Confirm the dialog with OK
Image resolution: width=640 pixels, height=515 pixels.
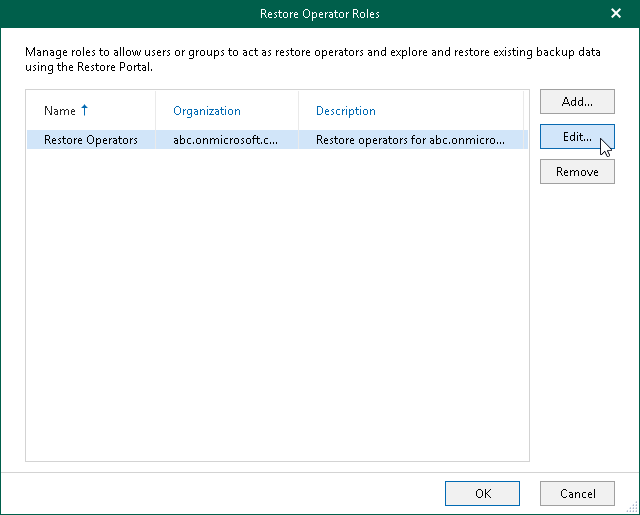coord(483,493)
